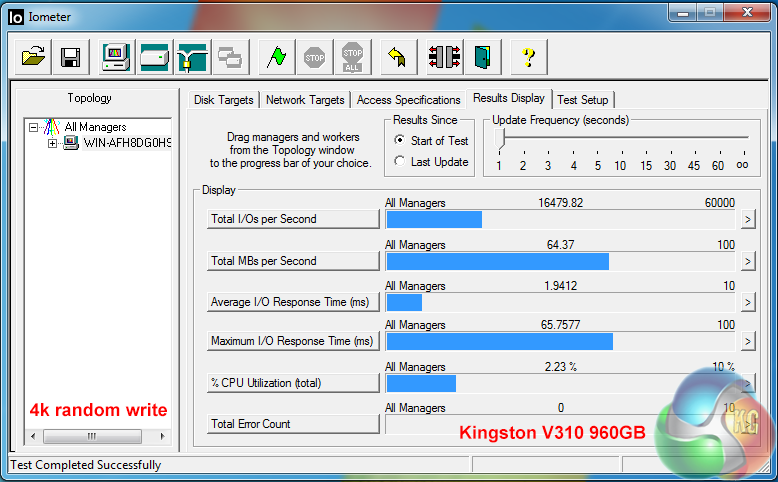Screen dimensions: 778x482
Task: Stop all tests icon
Action: (x=352, y=57)
